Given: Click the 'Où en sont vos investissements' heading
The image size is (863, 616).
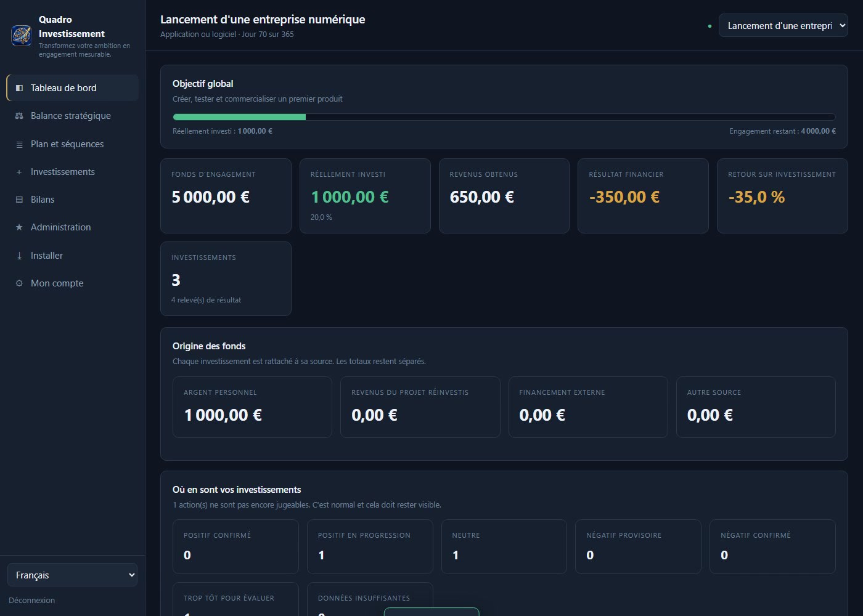Looking at the screenshot, I should 237,490.
